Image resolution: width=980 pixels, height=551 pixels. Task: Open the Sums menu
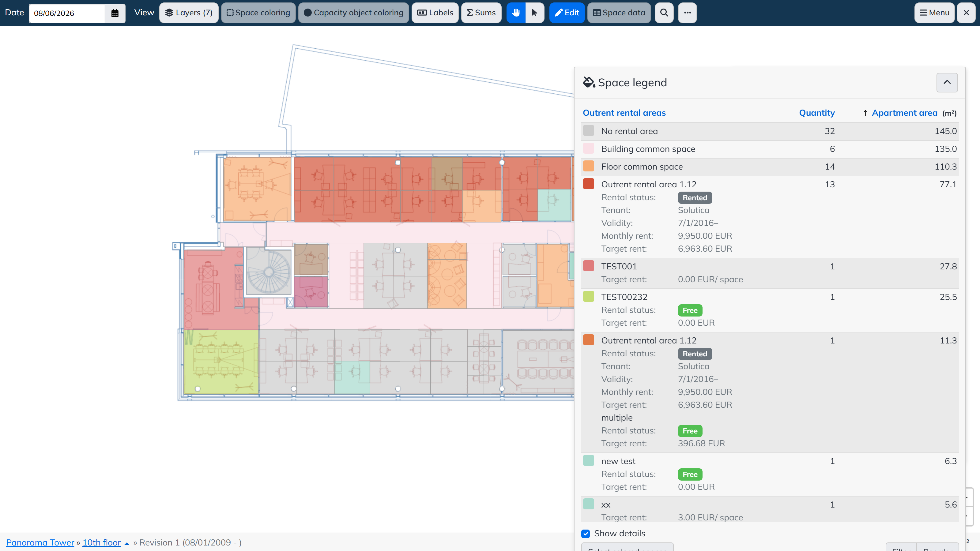[481, 13]
